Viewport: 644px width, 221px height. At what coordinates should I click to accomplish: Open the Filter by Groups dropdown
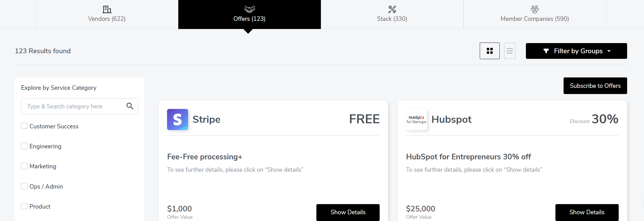click(576, 51)
